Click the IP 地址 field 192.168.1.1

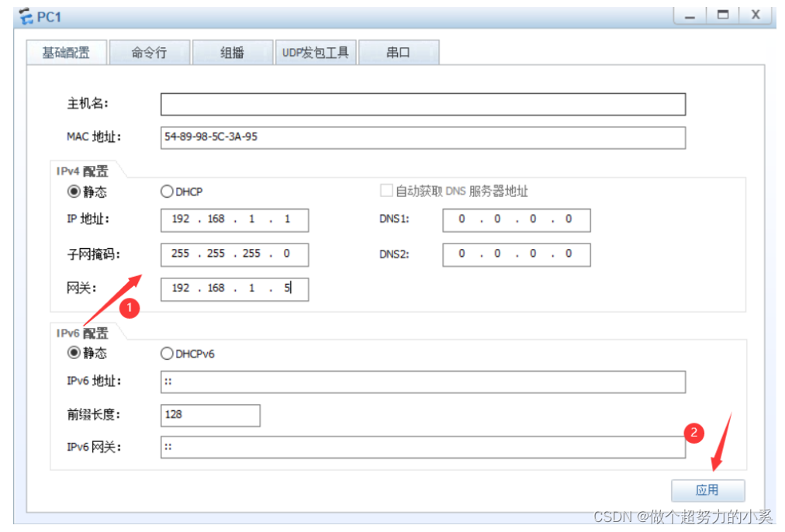(234, 220)
